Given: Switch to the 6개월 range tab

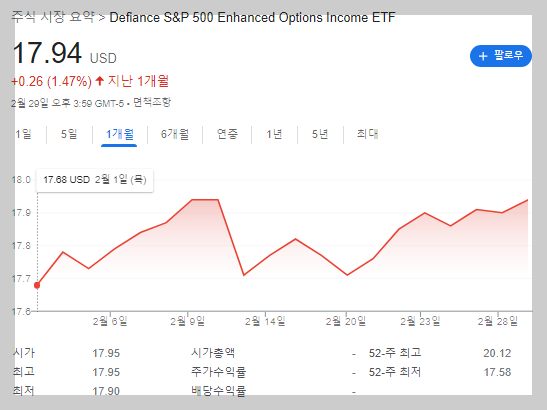Looking at the screenshot, I should tap(175, 134).
